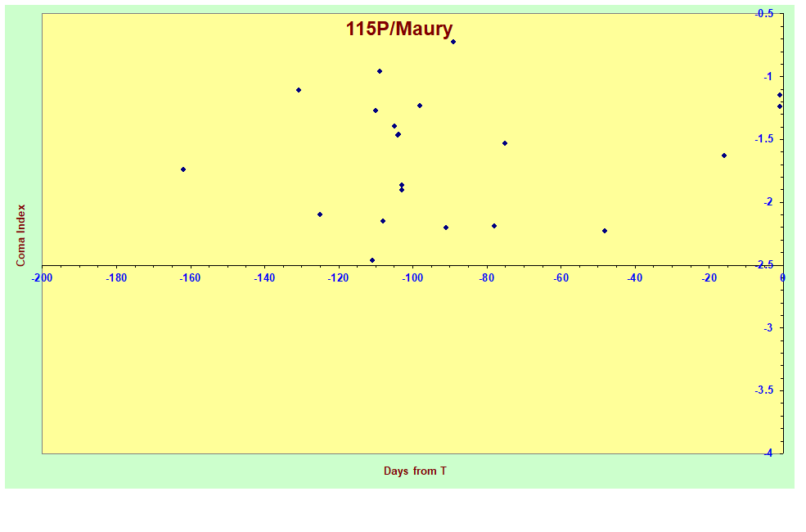Click the x-axis tick label -160
Viewport: 806px width, 532px height.
pyautogui.click(x=190, y=278)
